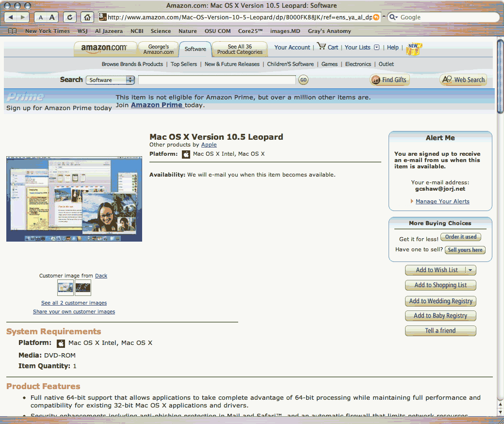Open New & Future Releases
The image size is (504, 424).
(232, 65)
